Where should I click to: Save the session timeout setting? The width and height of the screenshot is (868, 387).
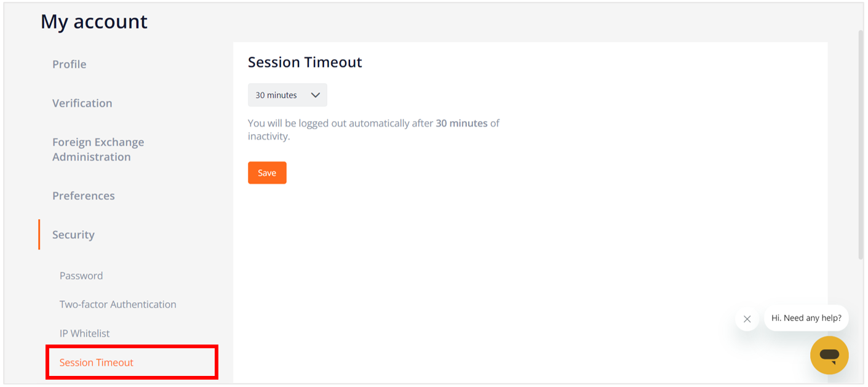267,173
